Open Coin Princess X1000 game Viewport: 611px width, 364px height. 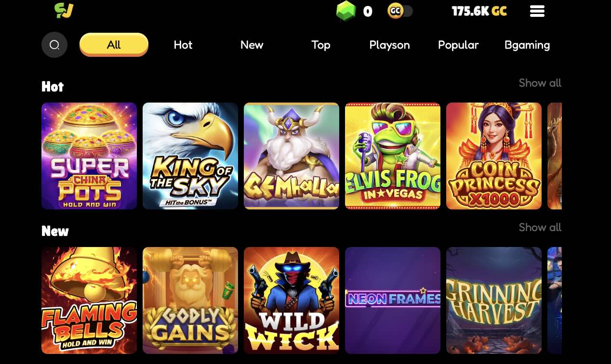coord(494,156)
